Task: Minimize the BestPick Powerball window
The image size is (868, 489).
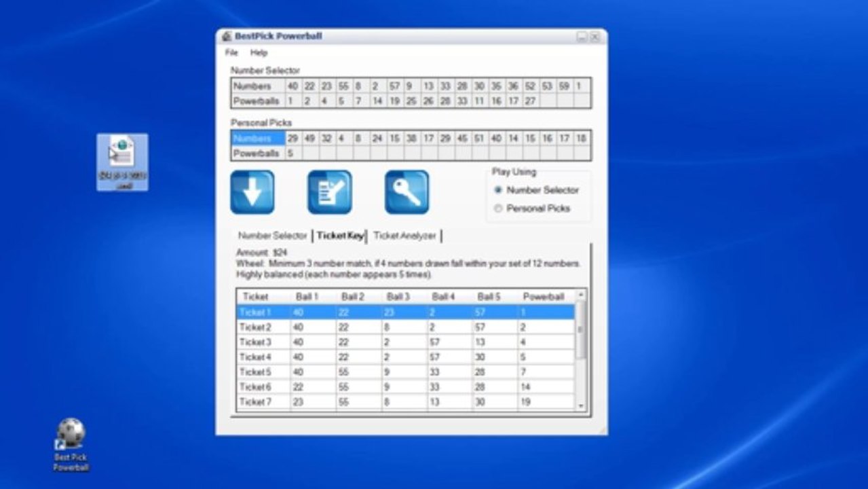Action: point(582,37)
